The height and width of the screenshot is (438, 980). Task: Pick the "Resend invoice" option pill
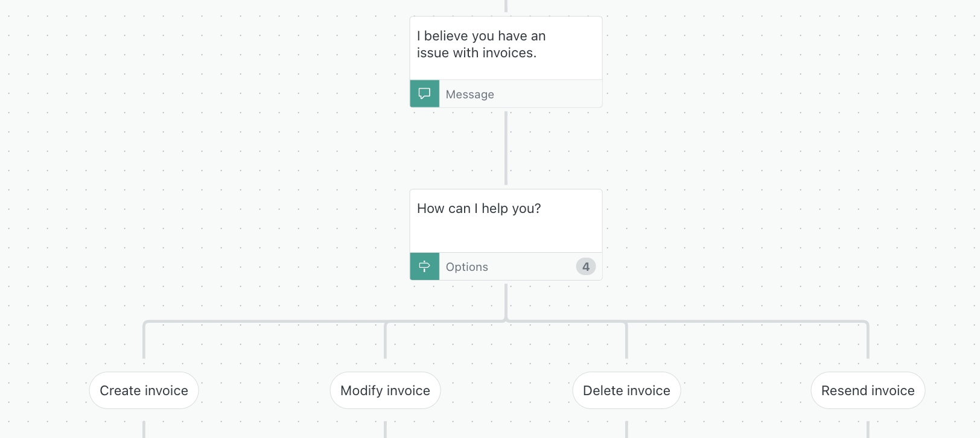tap(868, 390)
